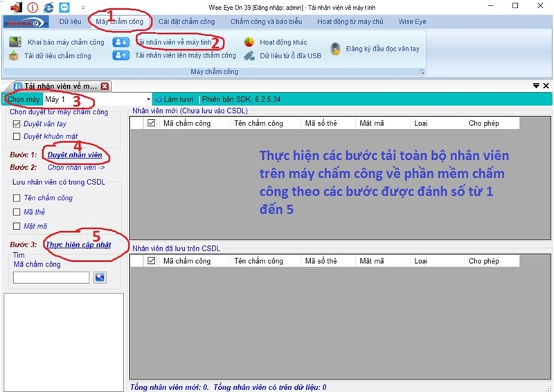This screenshot has width=554, height=392.
Task: Uncheck the Duyệt vân tay checkbox
Action: pyautogui.click(x=17, y=123)
